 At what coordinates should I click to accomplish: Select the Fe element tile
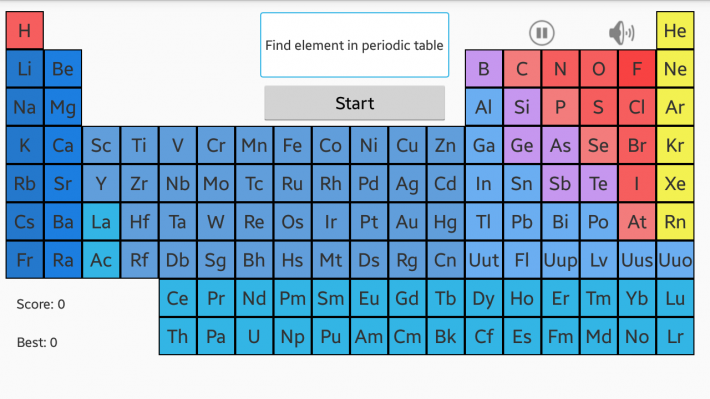tap(293, 145)
